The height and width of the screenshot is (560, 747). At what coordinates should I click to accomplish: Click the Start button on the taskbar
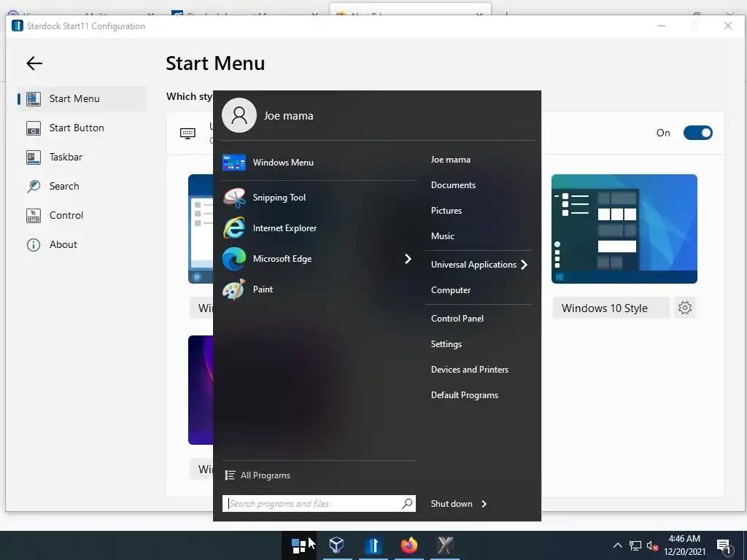[298, 545]
